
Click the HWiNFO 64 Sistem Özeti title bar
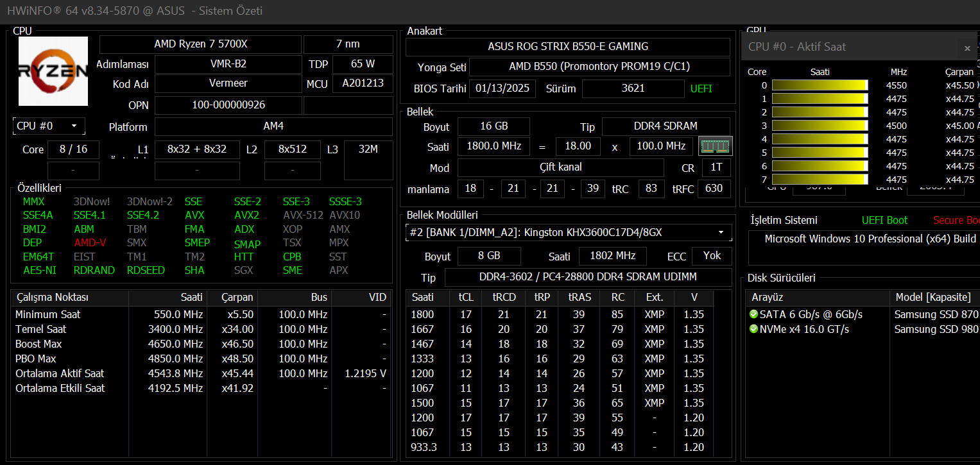coord(490,11)
